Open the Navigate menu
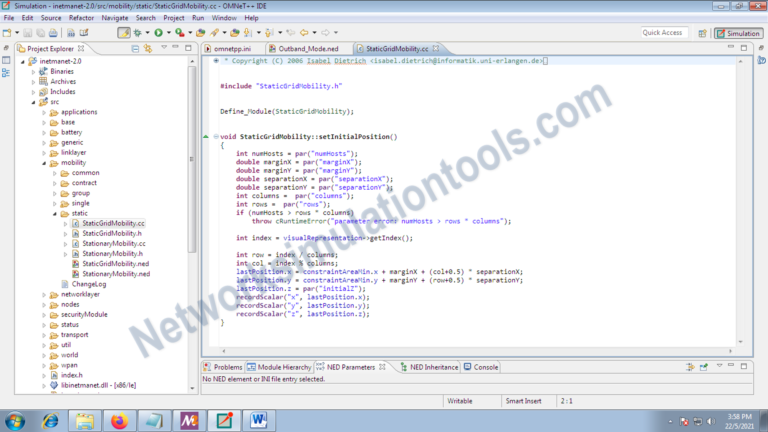768x432 pixels. 114,18
